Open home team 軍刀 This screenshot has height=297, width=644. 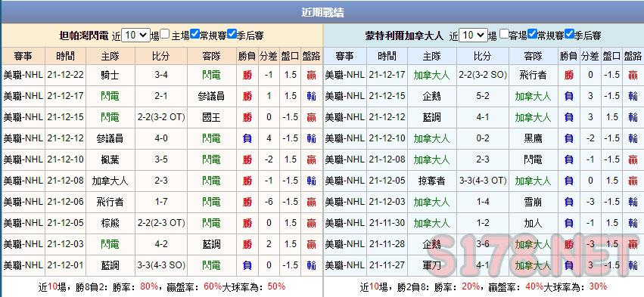[x=431, y=266]
